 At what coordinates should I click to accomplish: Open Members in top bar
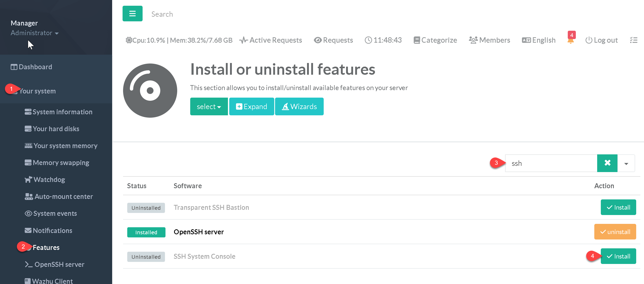(x=489, y=40)
